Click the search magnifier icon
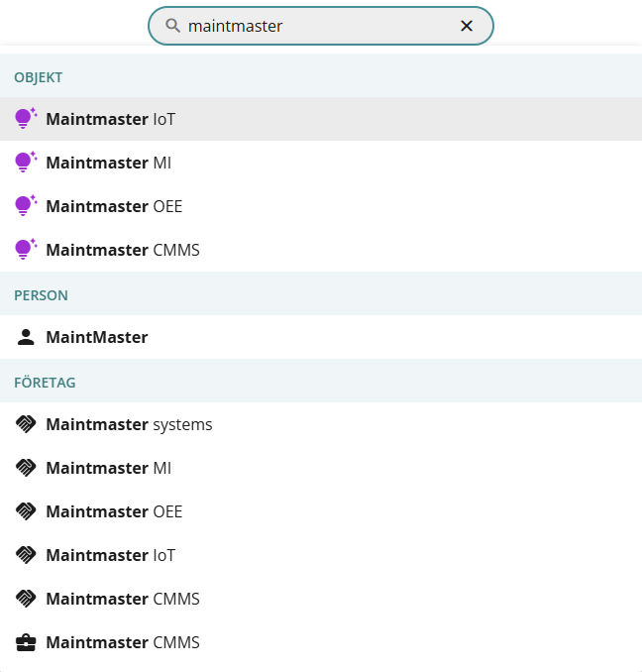642x672 pixels. coord(172,26)
